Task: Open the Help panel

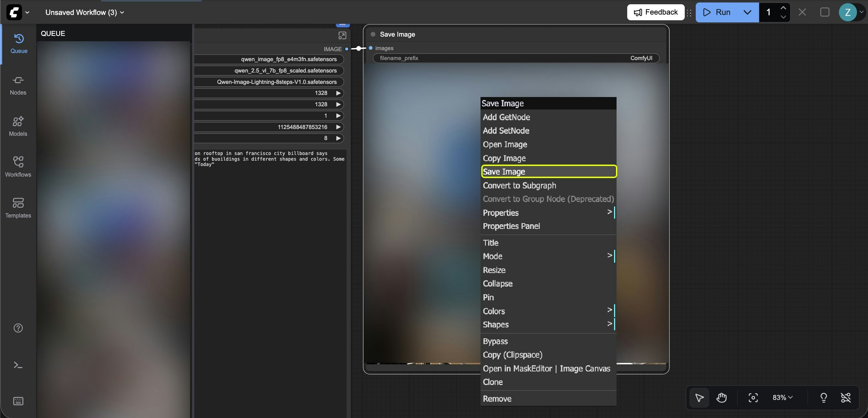Action: [x=17, y=328]
